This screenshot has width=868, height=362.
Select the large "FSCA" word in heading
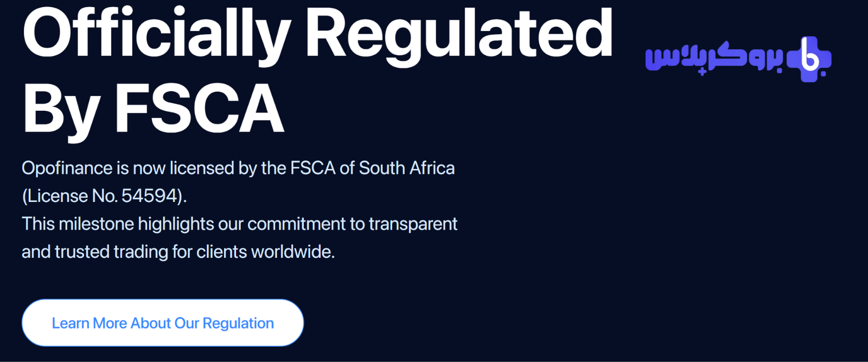[x=199, y=109]
